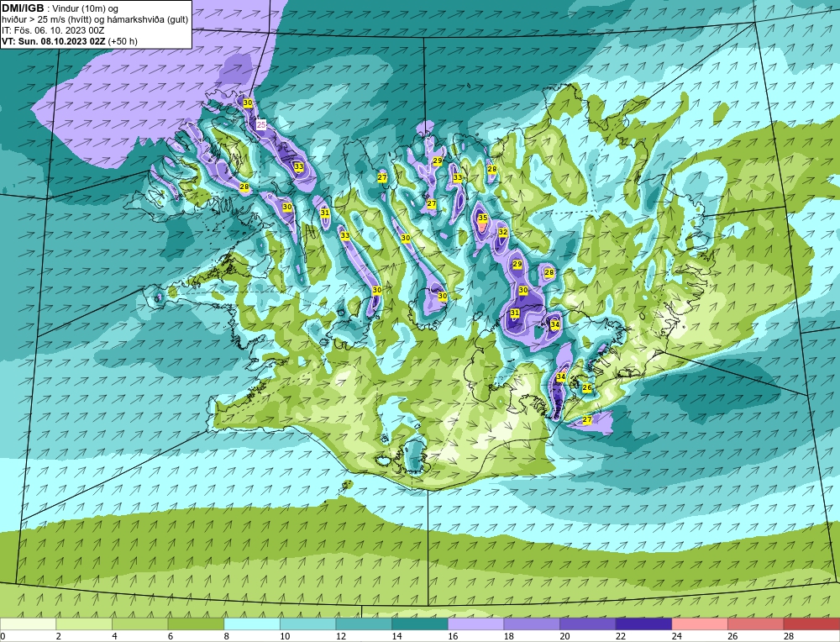The height and width of the screenshot is (642, 840).
Task: Select the olive green 6–8 m/s legend swatch
Action: [196, 624]
